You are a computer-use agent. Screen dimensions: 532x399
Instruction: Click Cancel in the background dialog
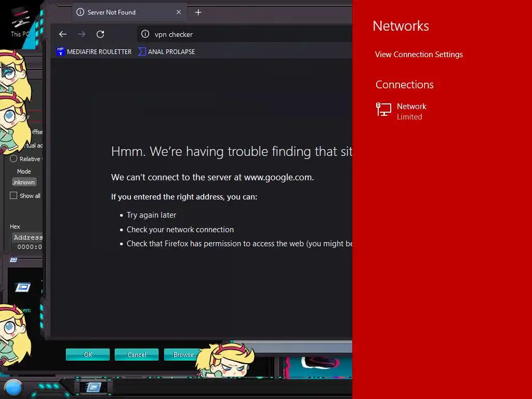click(137, 354)
